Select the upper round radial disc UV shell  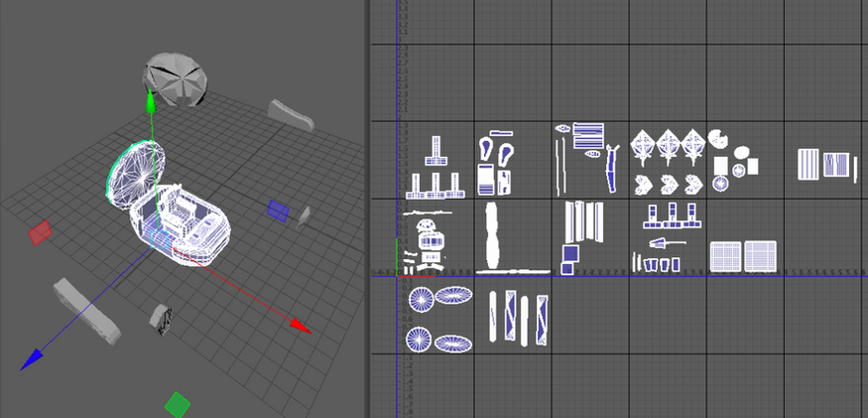pos(422,300)
